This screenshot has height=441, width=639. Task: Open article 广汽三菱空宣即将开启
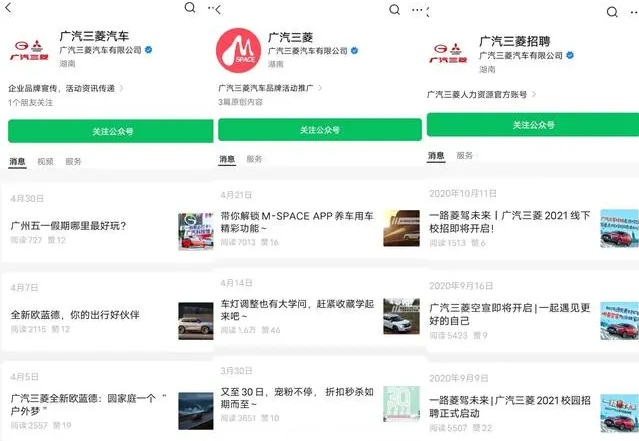click(510, 314)
